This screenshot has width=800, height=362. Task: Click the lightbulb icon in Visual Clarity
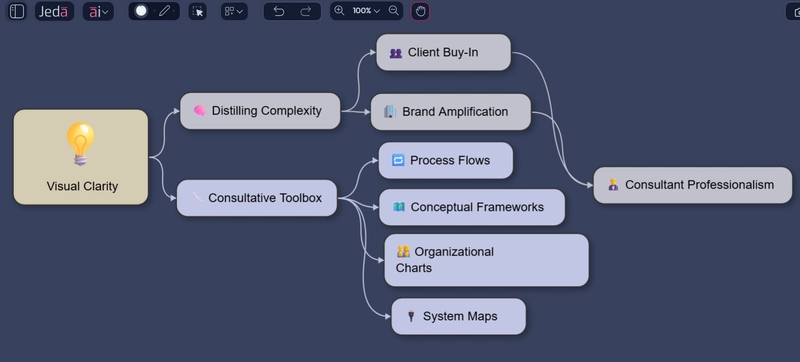81,144
